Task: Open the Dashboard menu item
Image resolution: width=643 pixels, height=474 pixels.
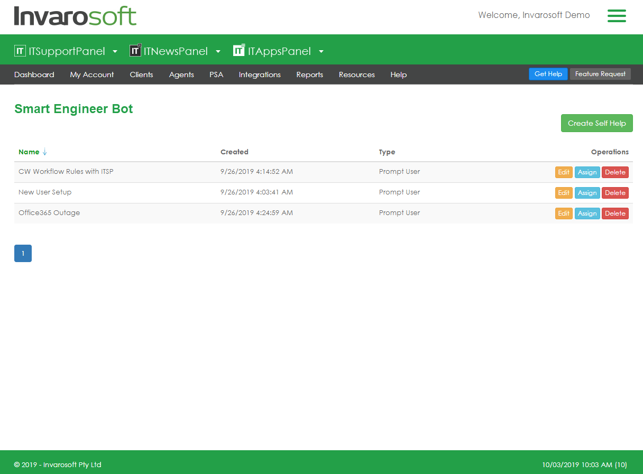Action: pos(34,75)
